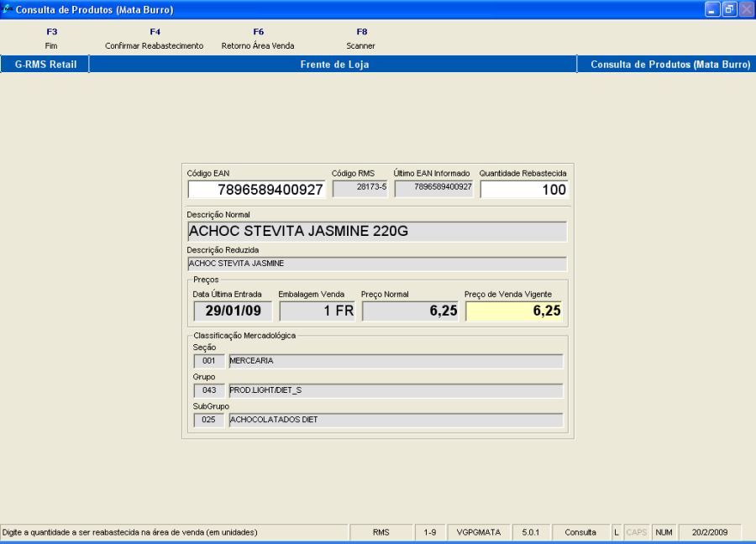Click the CAPS indicator in status bar

(637, 532)
